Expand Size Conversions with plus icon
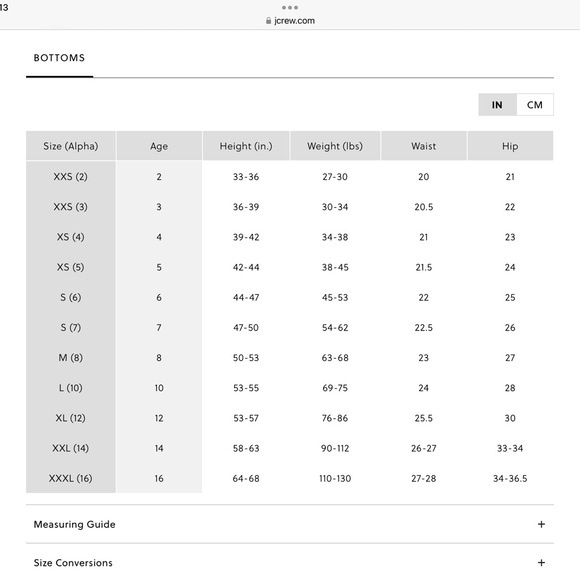Viewport: 580px width, 580px height. (x=541, y=563)
